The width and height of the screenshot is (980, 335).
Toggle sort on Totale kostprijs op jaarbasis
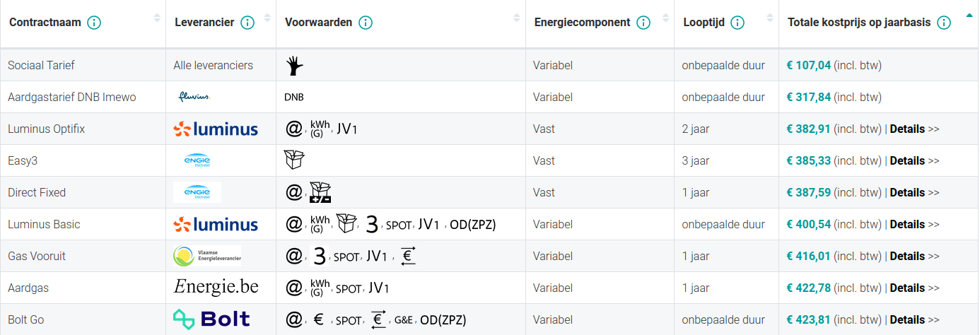pos(968,16)
